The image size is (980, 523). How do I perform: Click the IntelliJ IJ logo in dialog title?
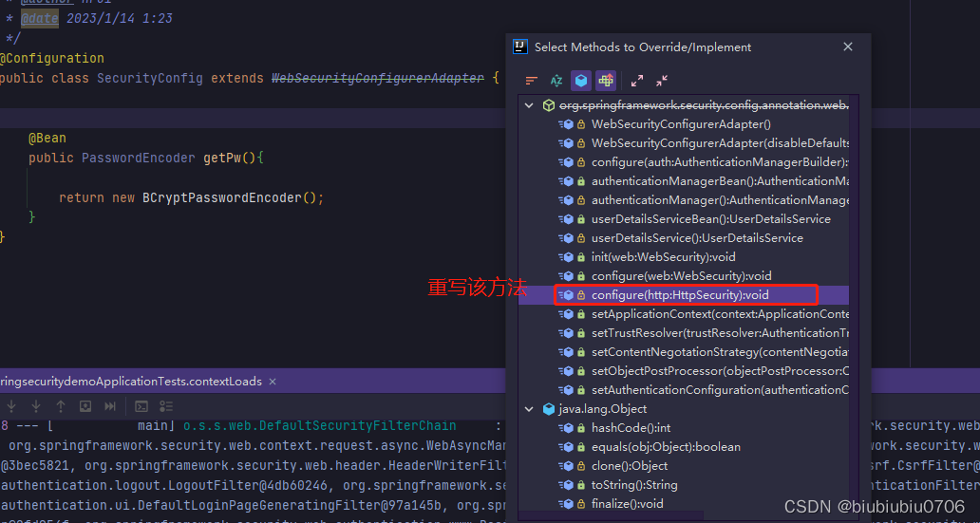tap(520, 47)
